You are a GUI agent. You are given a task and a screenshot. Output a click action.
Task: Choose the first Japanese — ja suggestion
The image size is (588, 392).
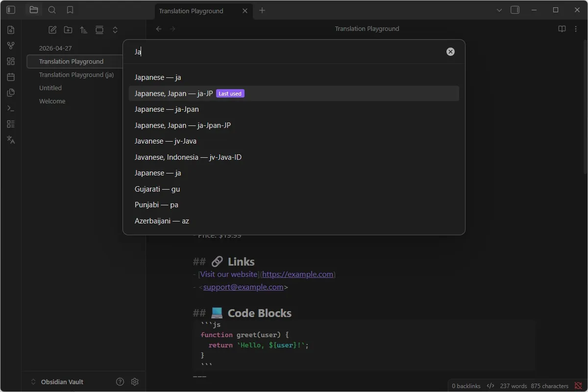294,77
